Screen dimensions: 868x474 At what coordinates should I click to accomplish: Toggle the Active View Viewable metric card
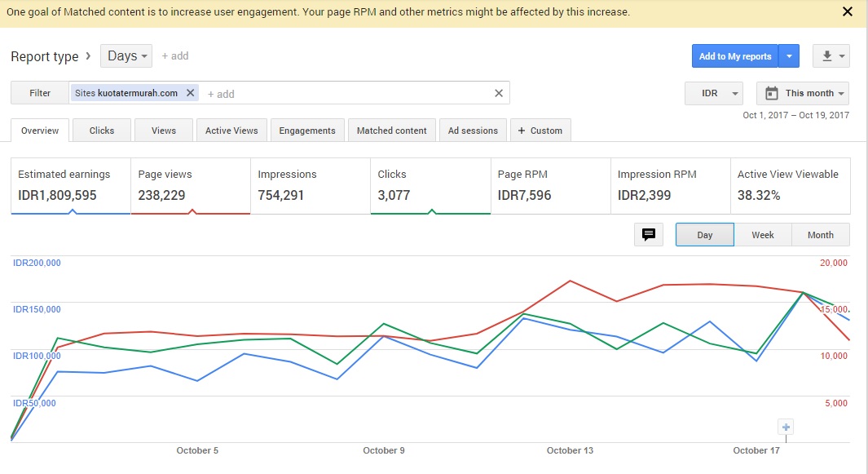[x=791, y=186]
